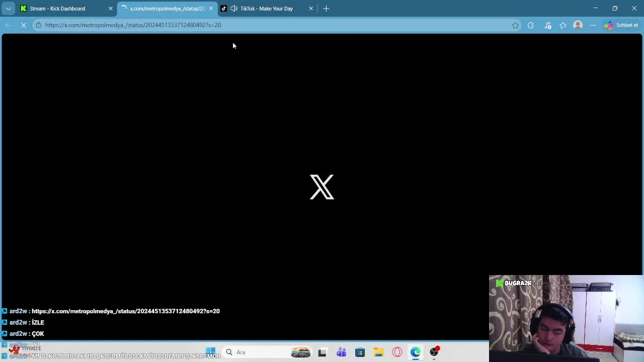Restore down the Edge window
This screenshot has width=644, height=362.
coord(615,8)
